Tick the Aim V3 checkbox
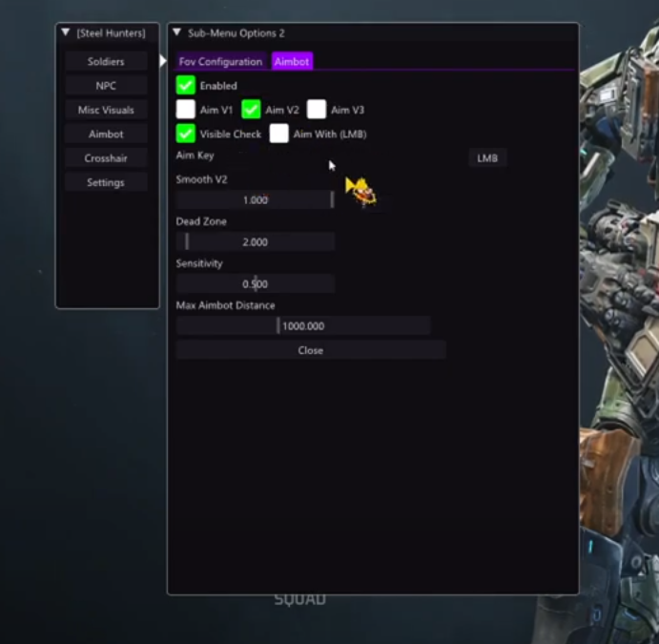 317,110
